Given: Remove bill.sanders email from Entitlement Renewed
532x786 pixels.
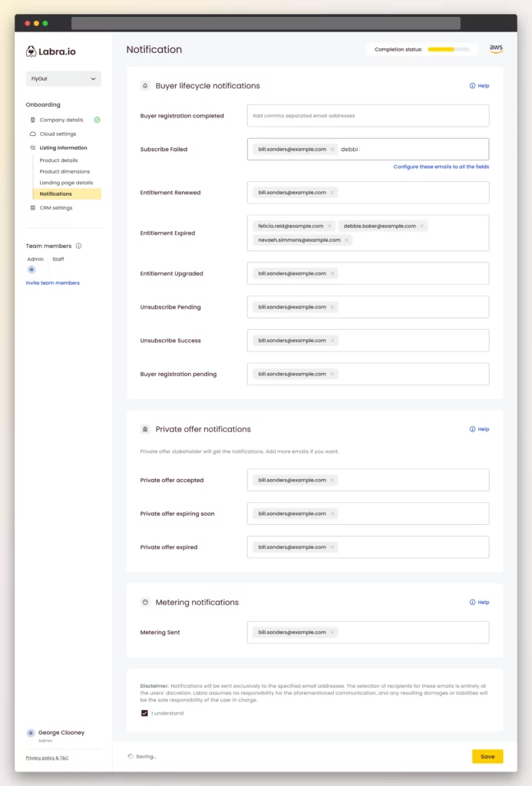Looking at the screenshot, I should coord(332,193).
